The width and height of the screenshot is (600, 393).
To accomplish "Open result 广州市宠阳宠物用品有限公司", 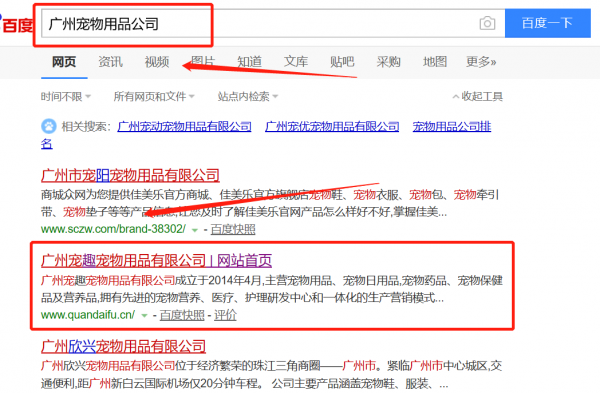I will point(130,175).
